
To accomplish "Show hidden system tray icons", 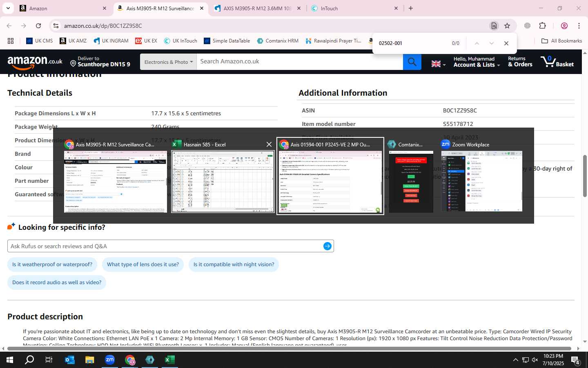I will (x=515, y=360).
